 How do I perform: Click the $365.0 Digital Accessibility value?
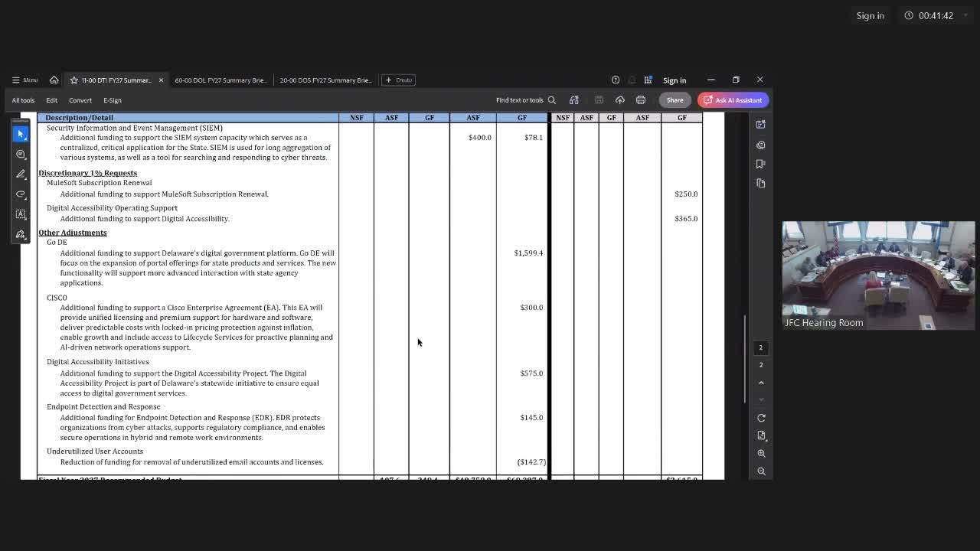(686, 219)
